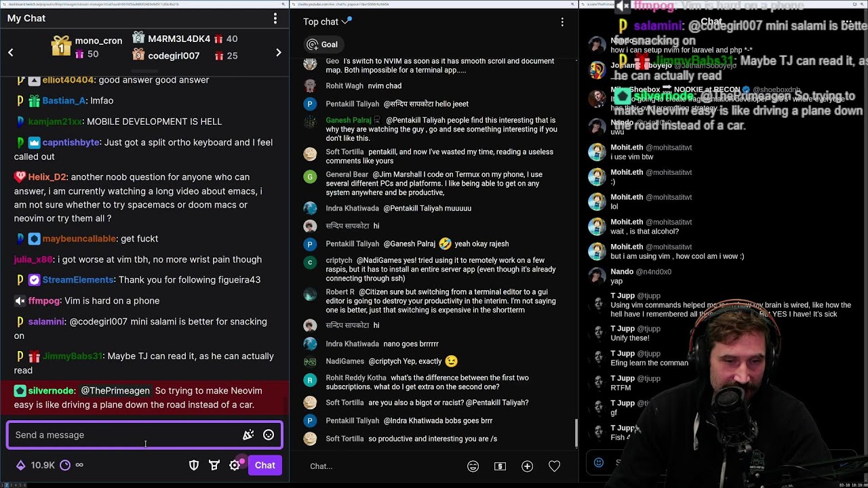Open the Twitch chat settings gear

coord(235,465)
